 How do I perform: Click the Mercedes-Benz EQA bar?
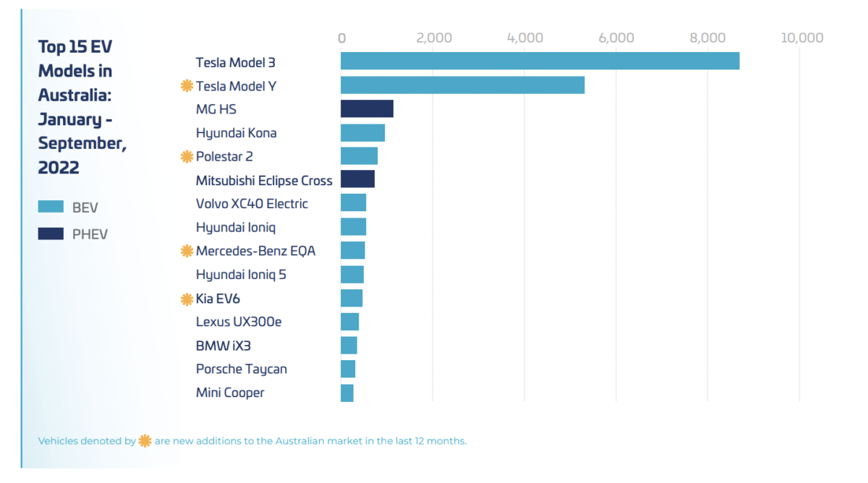tap(353, 250)
